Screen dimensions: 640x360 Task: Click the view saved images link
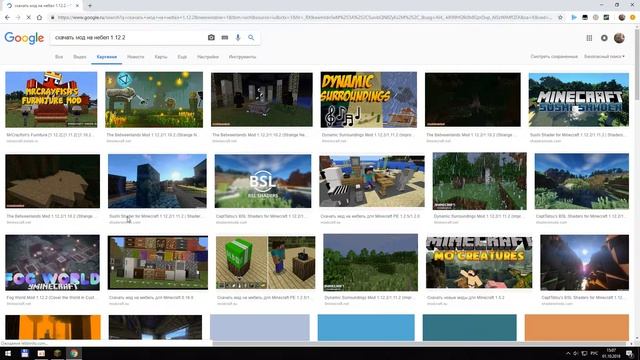coord(554,56)
